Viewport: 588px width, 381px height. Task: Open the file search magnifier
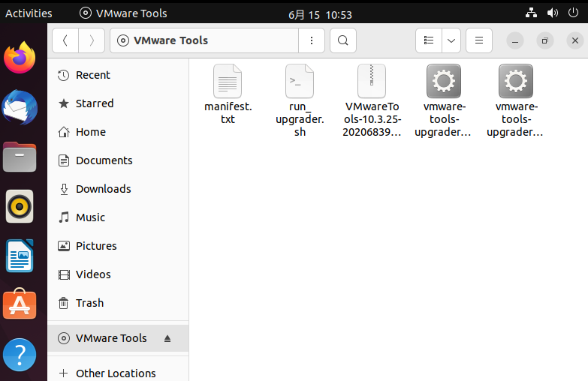[342, 40]
